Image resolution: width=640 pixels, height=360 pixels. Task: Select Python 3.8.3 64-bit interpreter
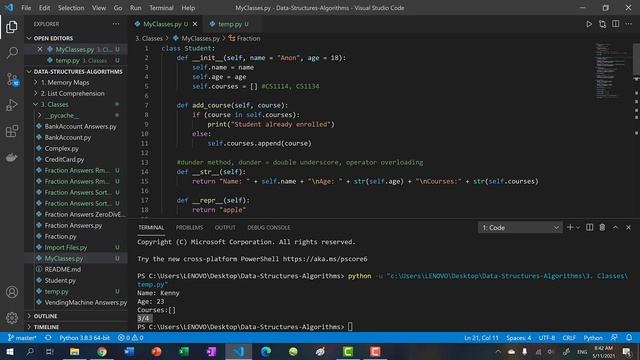click(x=84, y=338)
